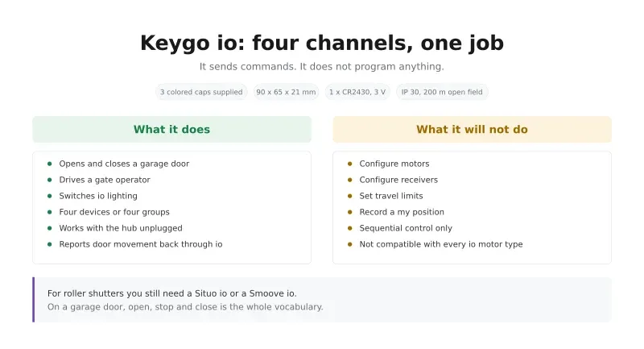The image size is (644, 349).
Task: Click the bullet next to 'Record a my position'
Action: pos(350,212)
